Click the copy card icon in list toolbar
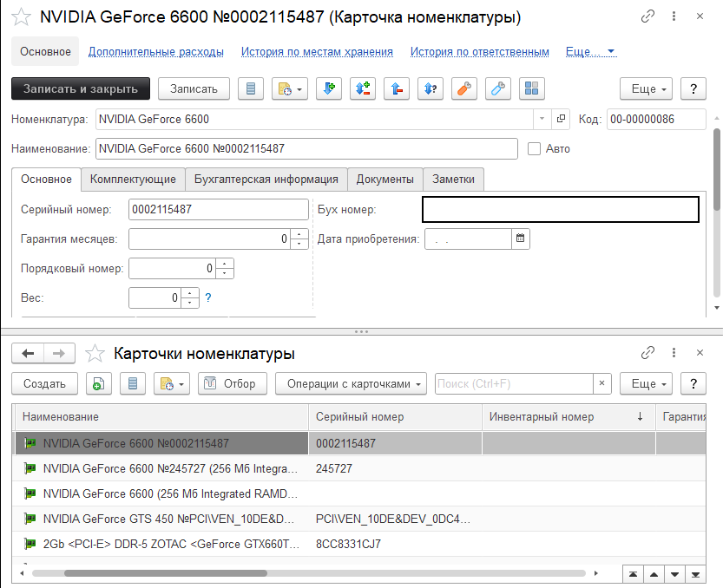723x588 pixels. pyautogui.click(x=98, y=383)
